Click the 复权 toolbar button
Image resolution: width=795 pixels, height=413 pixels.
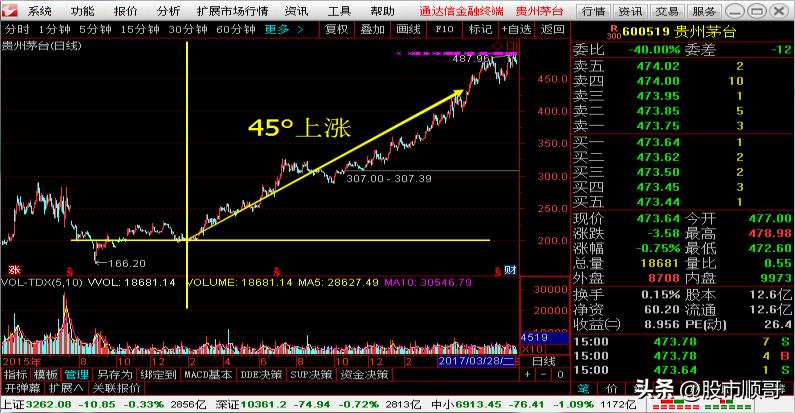336,29
